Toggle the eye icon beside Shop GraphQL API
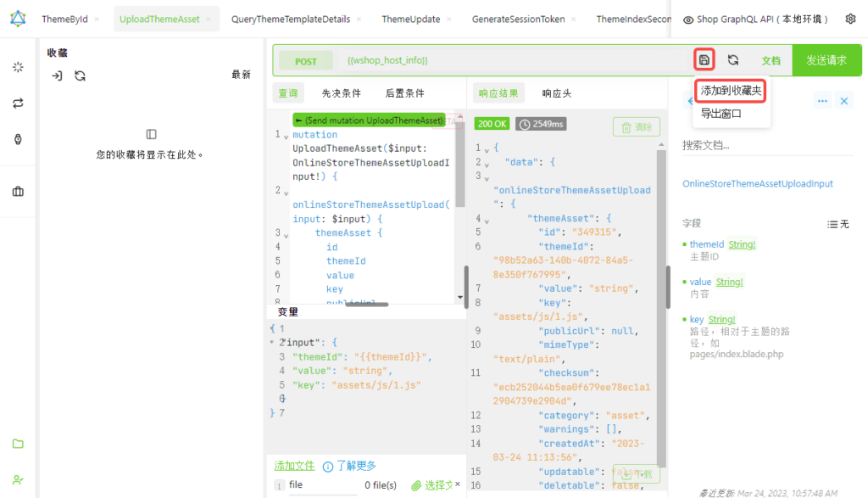The image size is (868, 498). pyautogui.click(x=691, y=18)
